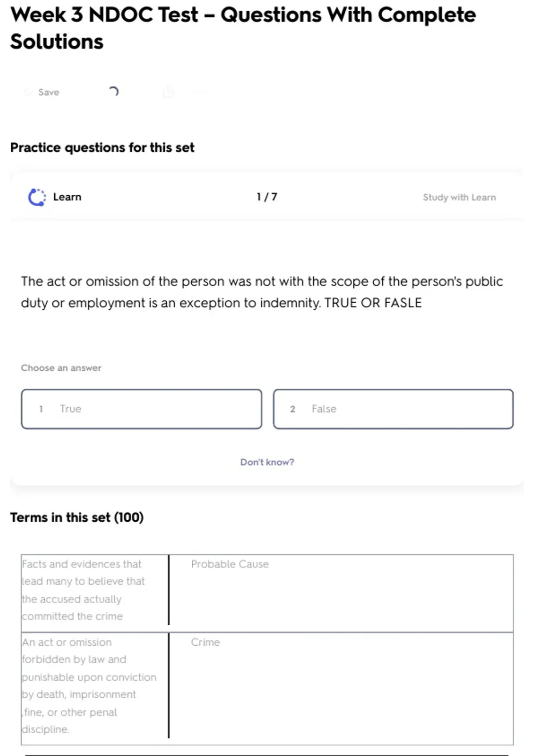Click the Terms in this set (100) heading
Viewport: 534px width, 756px height.
pos(77,517)
